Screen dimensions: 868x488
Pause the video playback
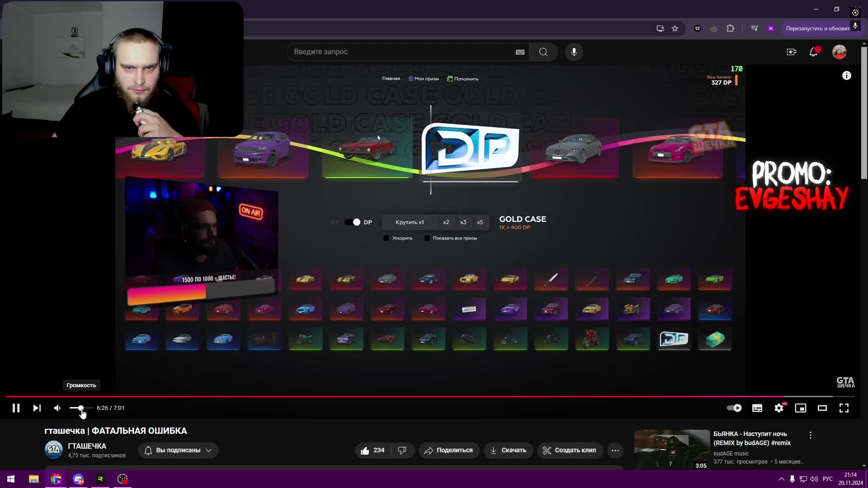click(x=16, y=408)
